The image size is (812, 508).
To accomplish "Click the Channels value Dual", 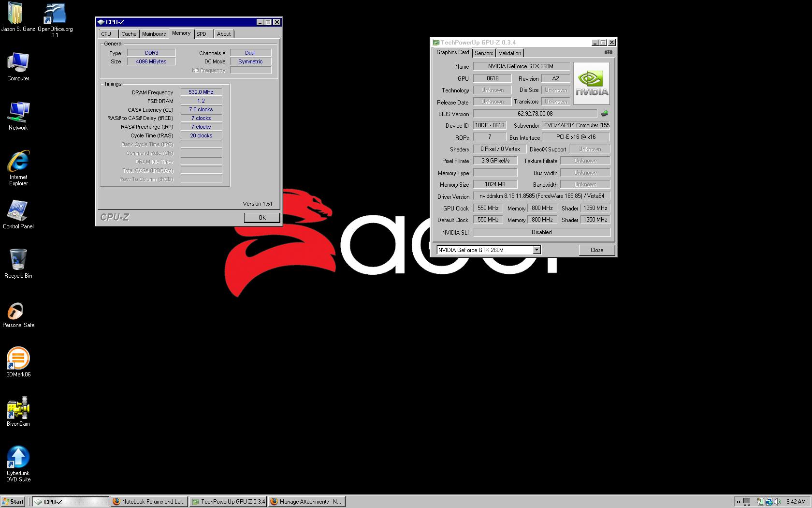I will pos(250,53).
